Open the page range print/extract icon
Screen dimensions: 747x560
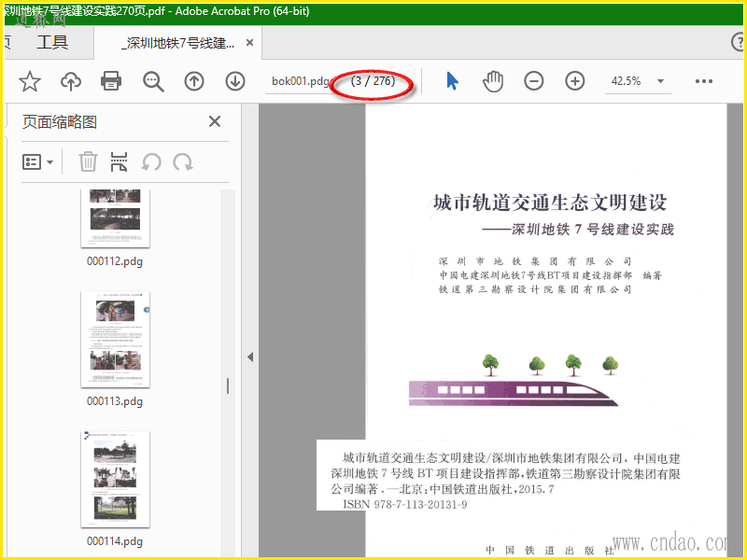pos(119,161)
